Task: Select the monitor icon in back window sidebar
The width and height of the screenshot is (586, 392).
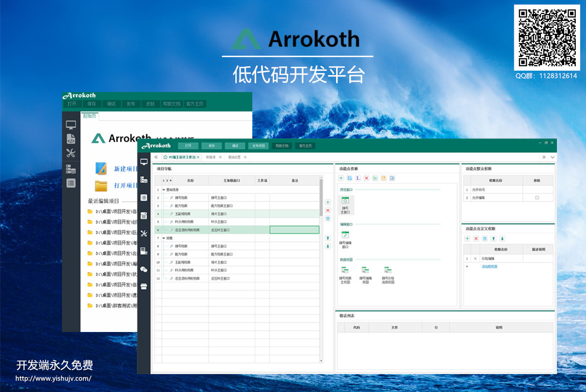Action: point(71,125)
